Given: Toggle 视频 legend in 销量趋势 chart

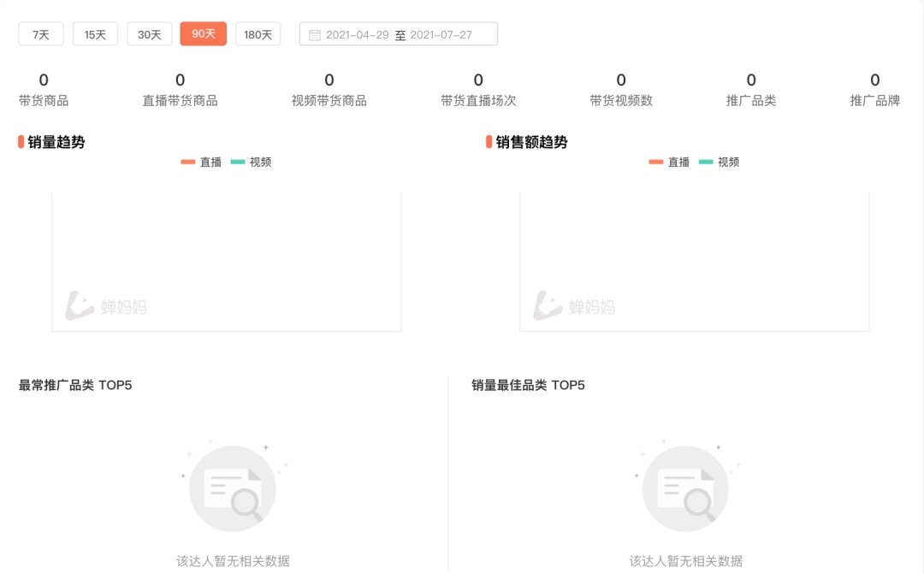Looking at the screenshot, I should (x=251, y=162).
